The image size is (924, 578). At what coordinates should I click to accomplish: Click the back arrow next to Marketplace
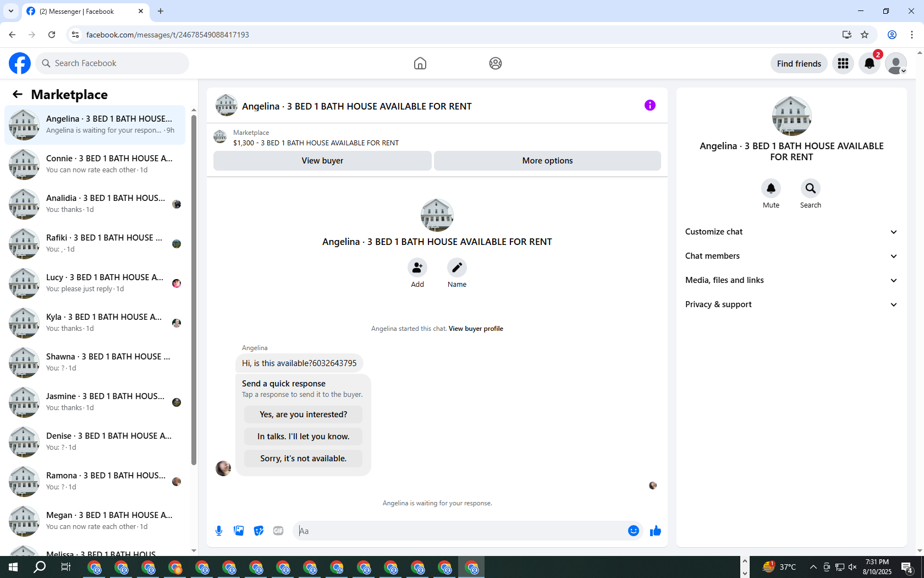tap(18, 95)
